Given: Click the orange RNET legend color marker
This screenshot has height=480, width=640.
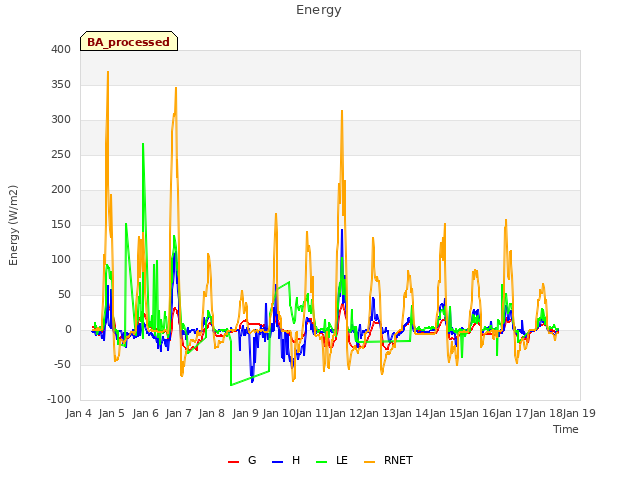Looking at the screenshot, I should click(x=369, y=462).
